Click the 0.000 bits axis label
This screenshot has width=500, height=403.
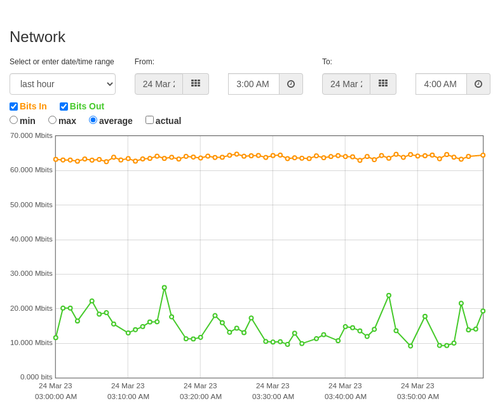36,377
